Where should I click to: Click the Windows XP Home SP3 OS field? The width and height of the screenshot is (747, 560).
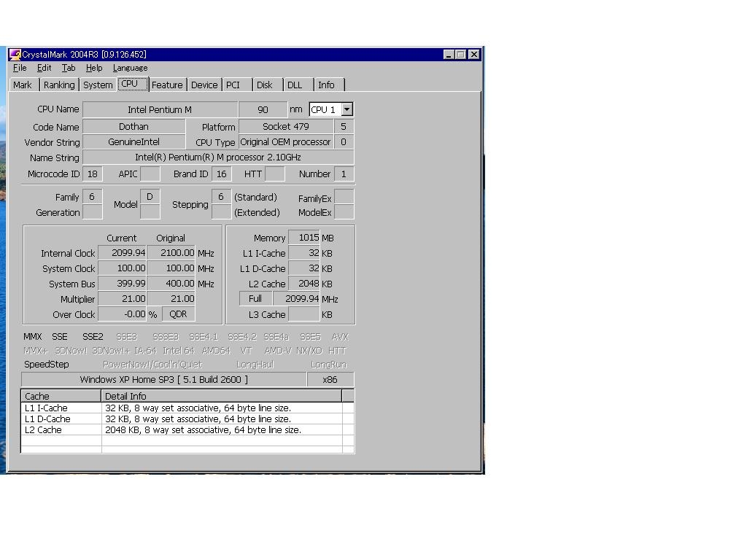[164, 379]
